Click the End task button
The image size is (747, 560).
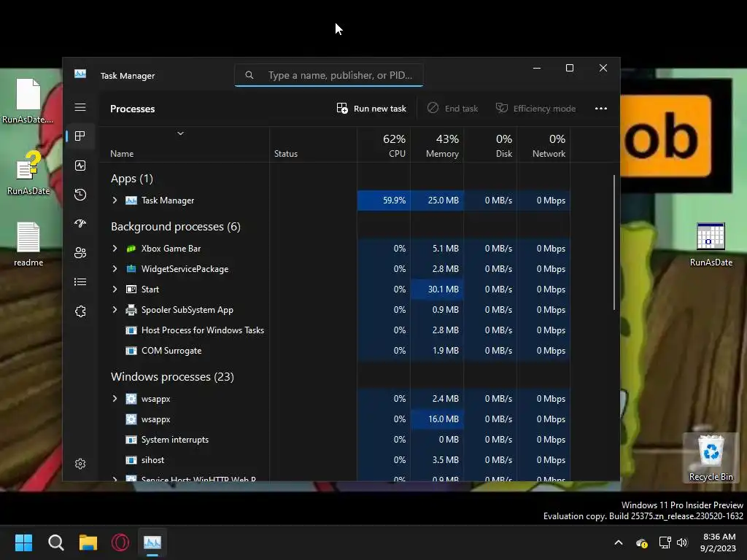click(452, 109)
